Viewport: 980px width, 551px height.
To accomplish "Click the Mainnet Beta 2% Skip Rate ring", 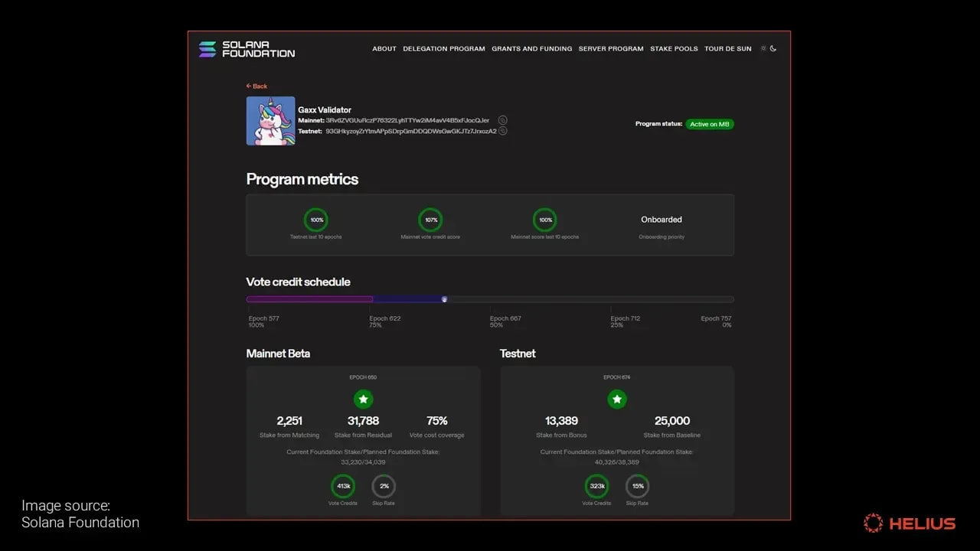I will (x=384, y=486).
